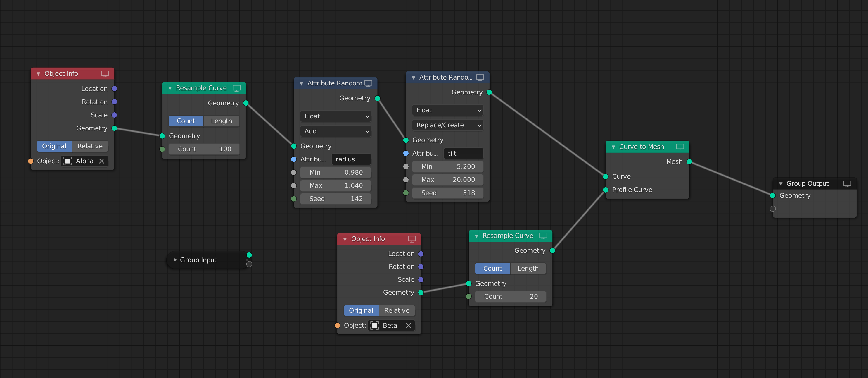
Task: Collapse the Group Output node
Action: click(780, 184)
